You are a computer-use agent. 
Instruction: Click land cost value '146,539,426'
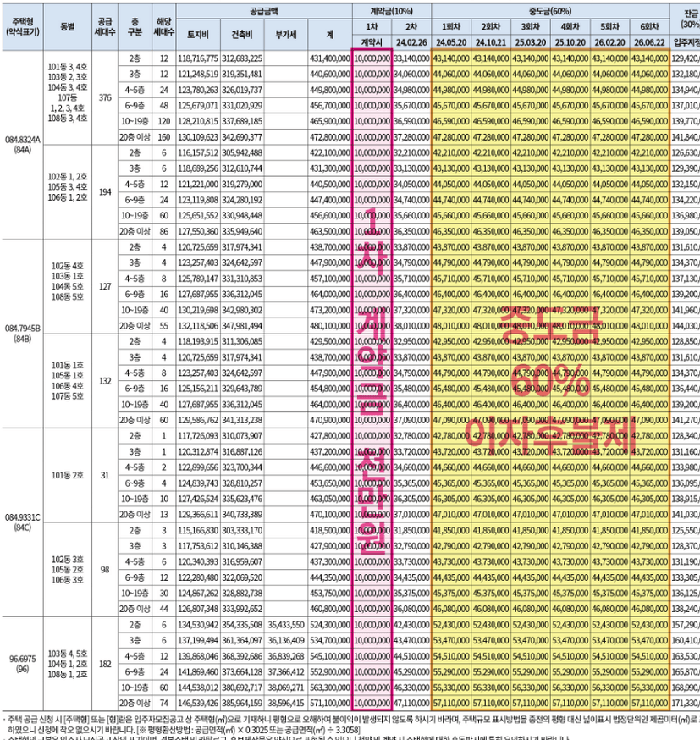coord(198,704)
